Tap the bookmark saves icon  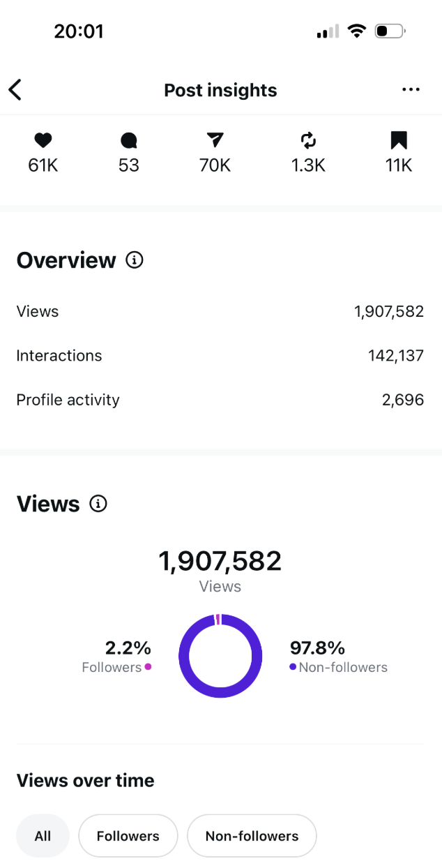(399, 141)
